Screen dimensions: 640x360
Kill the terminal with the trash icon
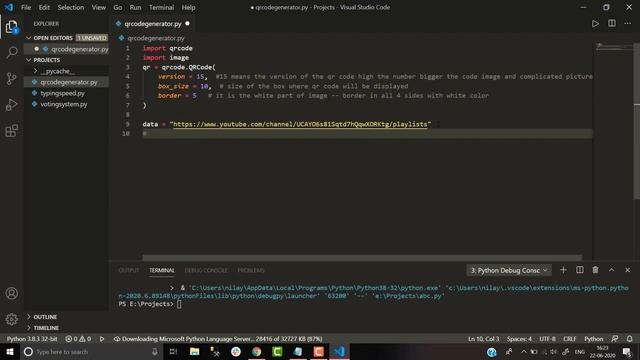pos(596,270)
